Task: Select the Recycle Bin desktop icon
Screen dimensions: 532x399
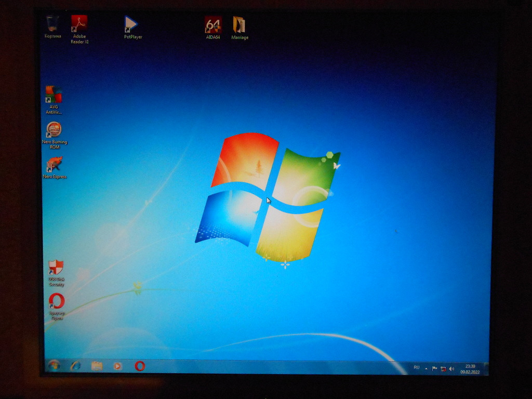Action: (x=53, y=27)
